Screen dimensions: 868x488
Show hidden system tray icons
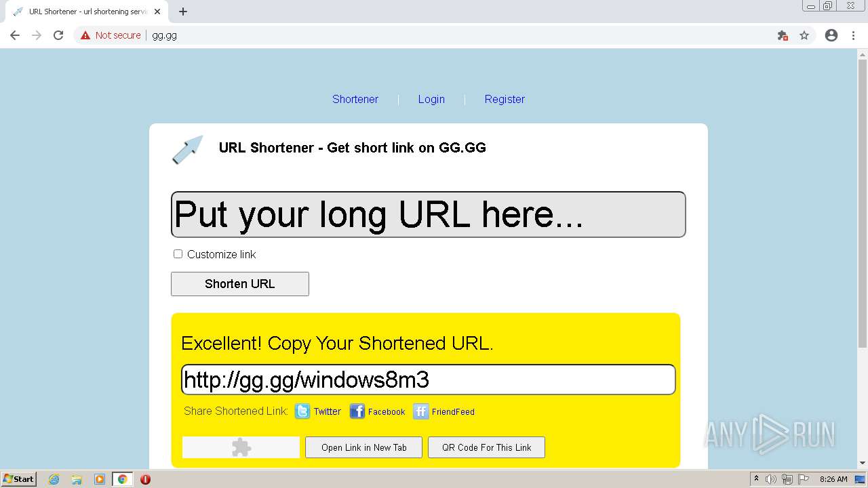click(756, 479)
